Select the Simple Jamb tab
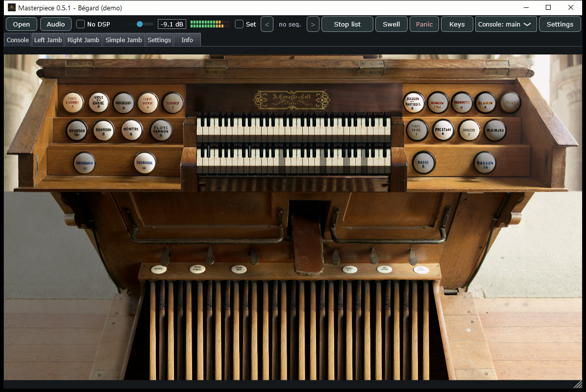This screenshot has width=586, height=392. pyautogui.click(x=123, y=40)
